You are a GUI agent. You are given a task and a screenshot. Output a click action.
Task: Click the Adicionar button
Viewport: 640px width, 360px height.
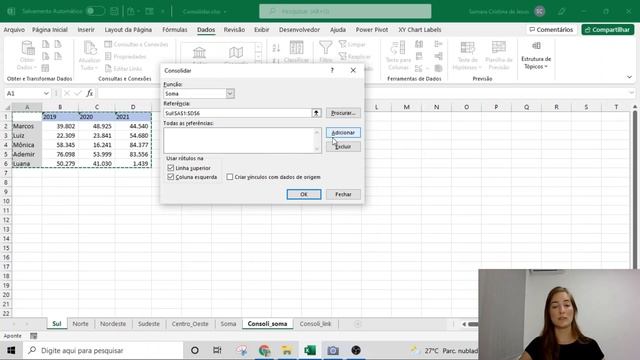tap(343, 133)
